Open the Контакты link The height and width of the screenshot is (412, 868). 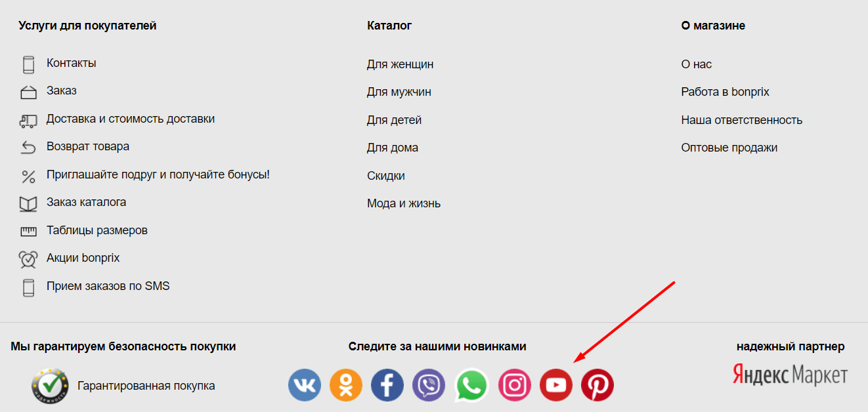(x=72, y=63)
